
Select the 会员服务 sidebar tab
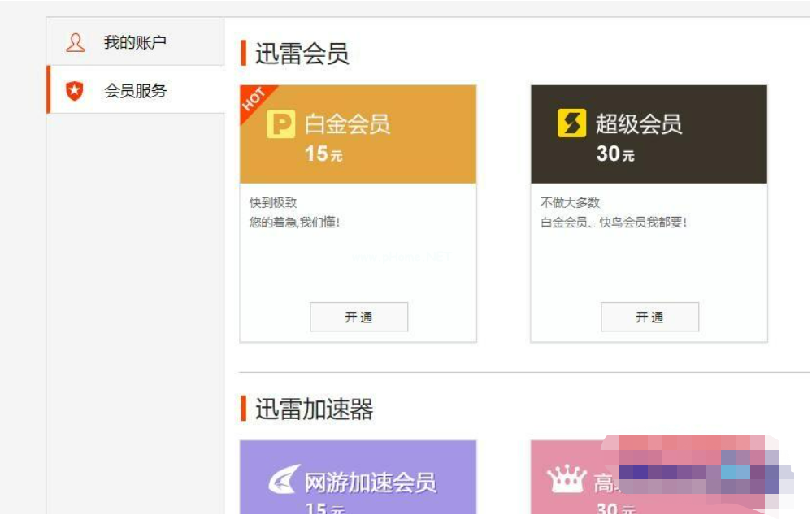(x=135, y=91)
